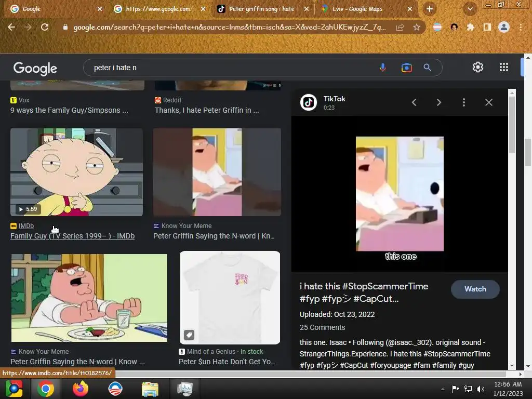Close the Lviv - Google Maps tab
The image size is (532, 399).
point(409,9)
